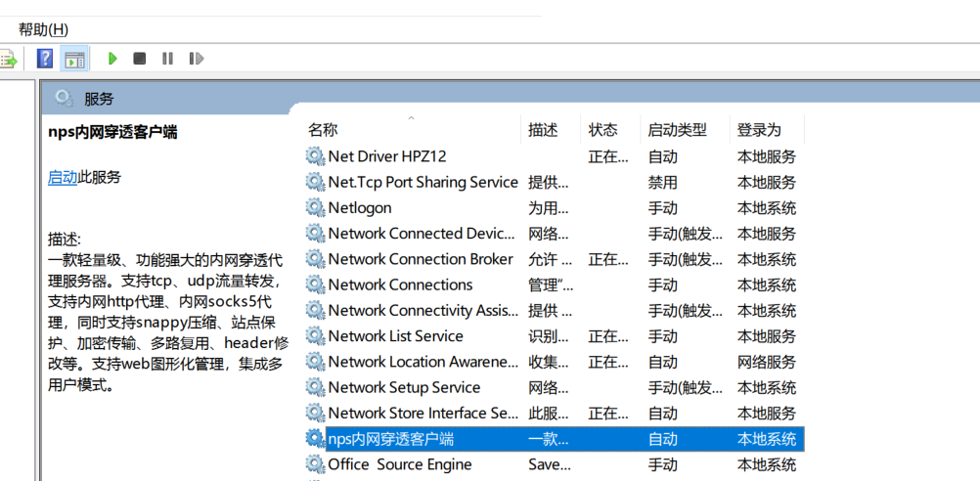Select the Network Connected Devic... service name

pyautogui.click(x=422, y=233)
